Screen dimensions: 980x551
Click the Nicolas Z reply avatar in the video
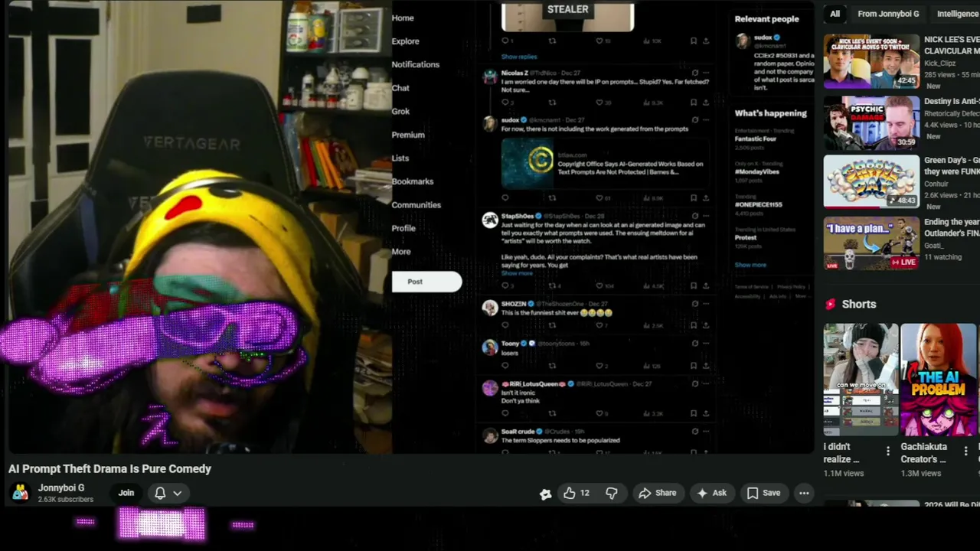(x=490, y=77)
